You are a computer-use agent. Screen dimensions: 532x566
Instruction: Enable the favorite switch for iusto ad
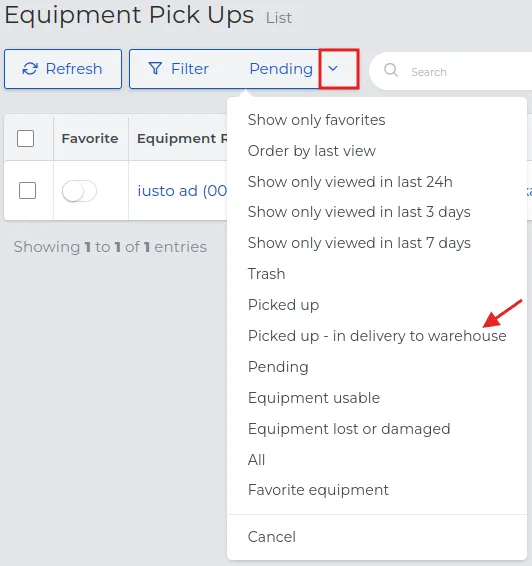(79, 191)
